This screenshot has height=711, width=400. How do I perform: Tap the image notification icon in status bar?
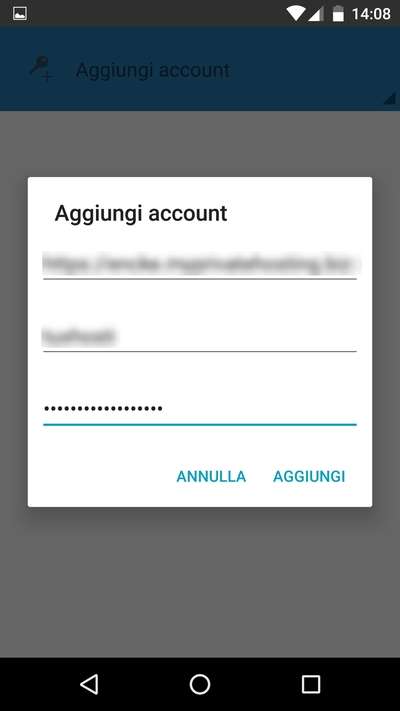20,14
